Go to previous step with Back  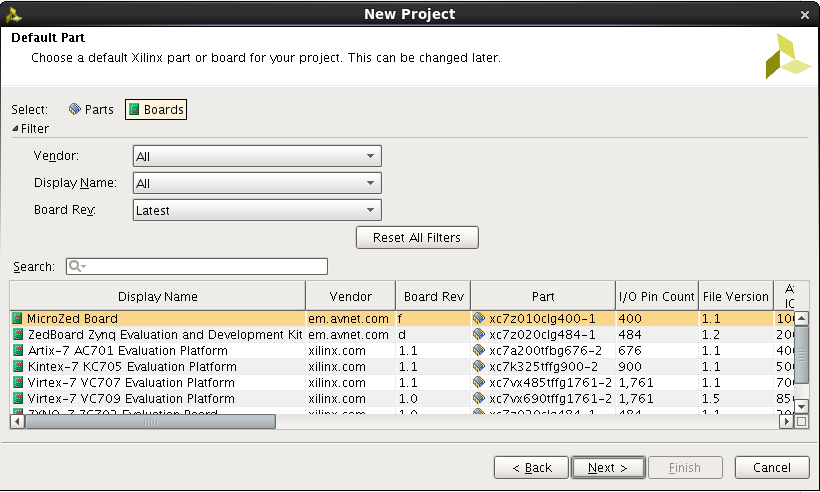[x=531, y=467]
